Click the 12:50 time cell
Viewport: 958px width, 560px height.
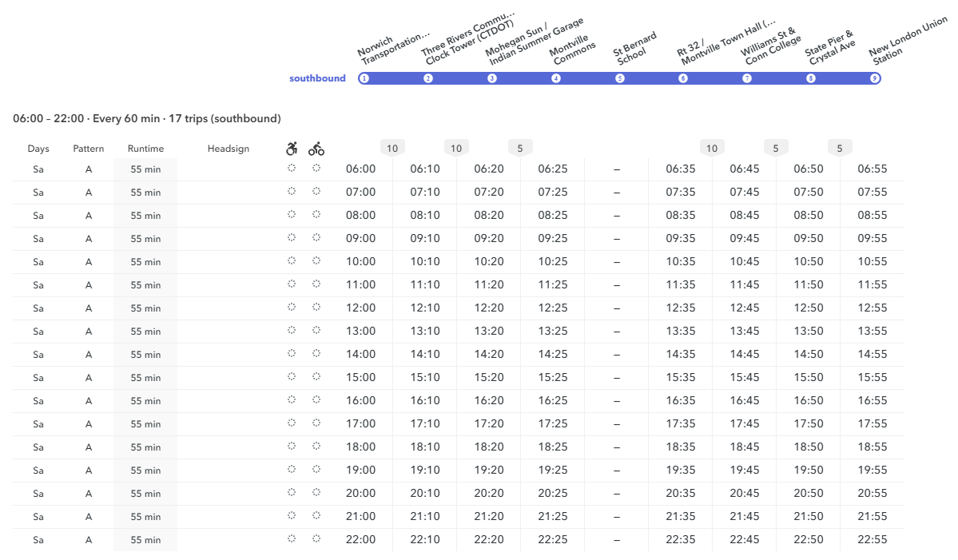click(x=809, y=308)
